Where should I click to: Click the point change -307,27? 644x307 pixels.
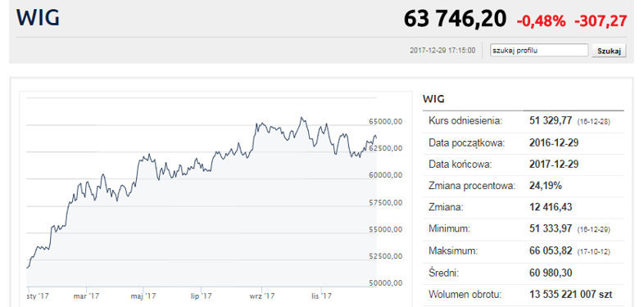pos(601,20)
